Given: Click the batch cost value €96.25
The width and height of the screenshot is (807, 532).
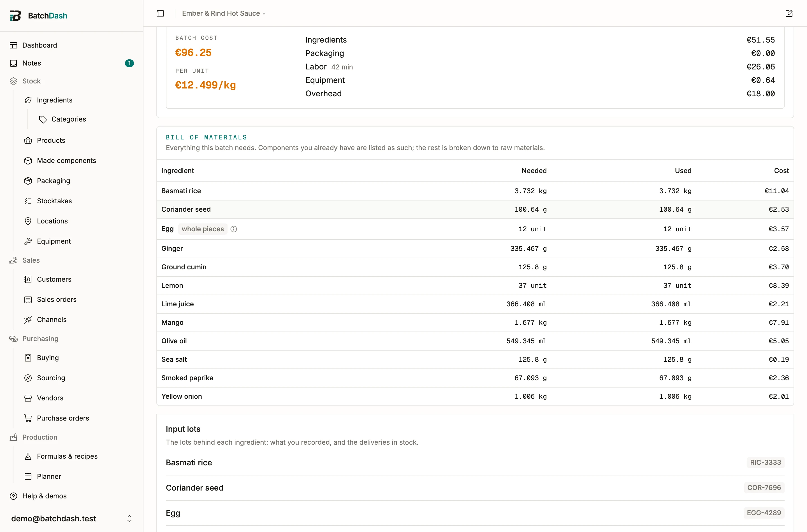Looking at the screenshot, I should click(193, 53).
